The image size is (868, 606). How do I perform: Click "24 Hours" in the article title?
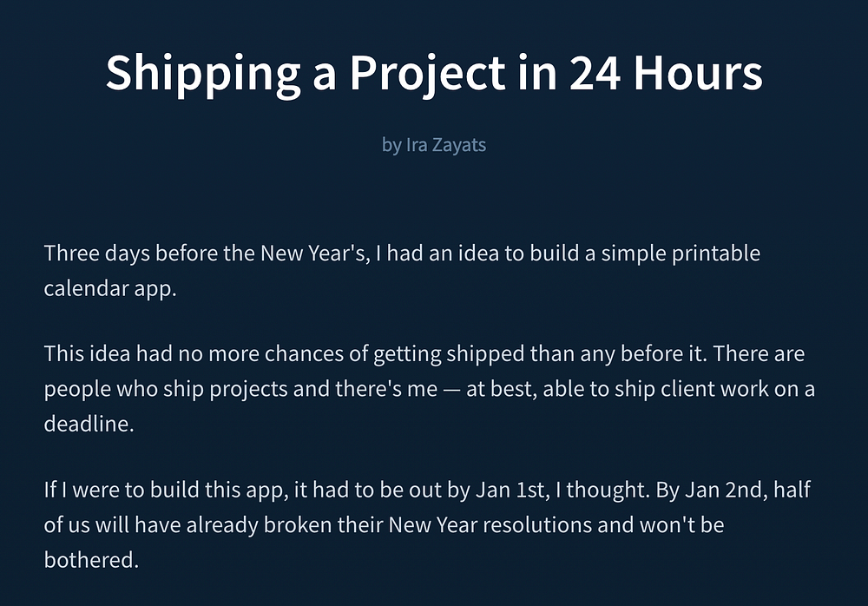665,73
